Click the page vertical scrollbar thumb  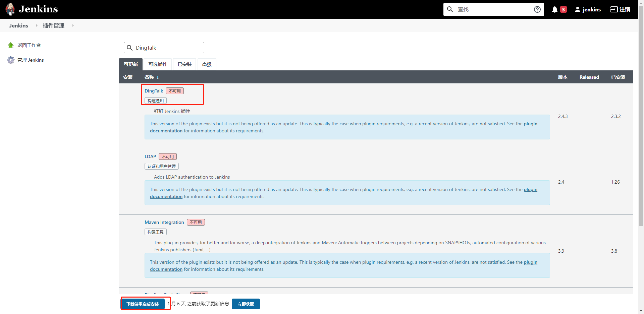tap(641, 116)
